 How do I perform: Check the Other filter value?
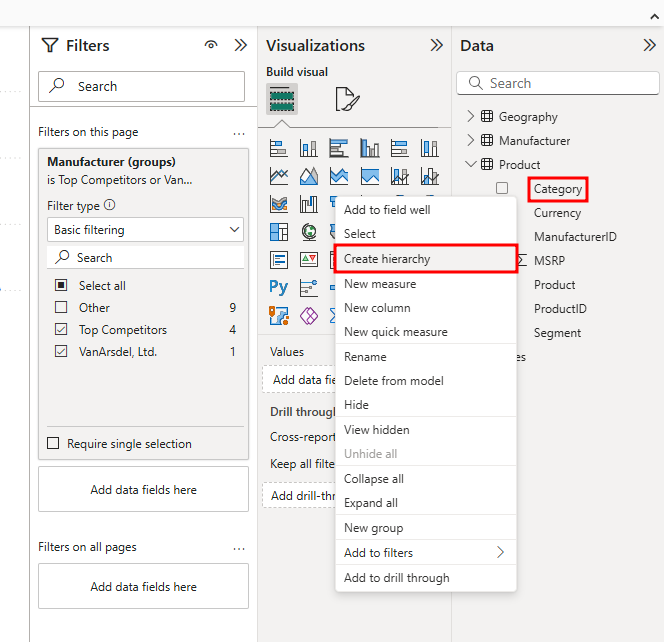point(61,307)
